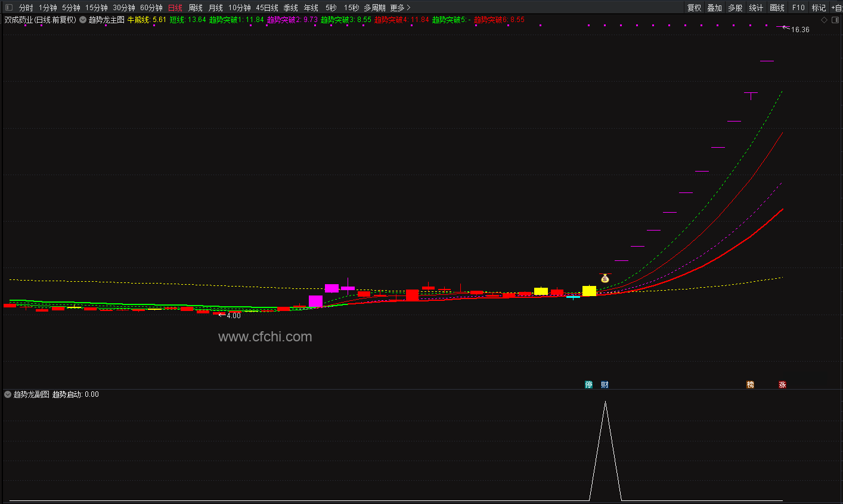Click the 画线 drawing tools button
Screen dimensions: 843x504
click(777, 8)
